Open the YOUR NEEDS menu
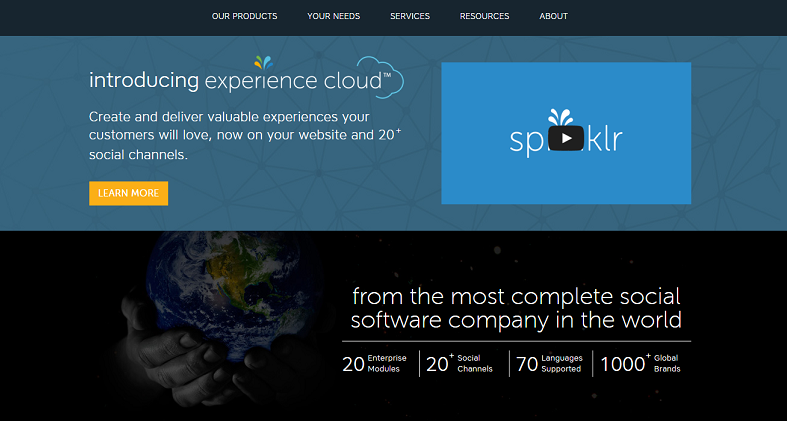 click(x=334, y=16)
